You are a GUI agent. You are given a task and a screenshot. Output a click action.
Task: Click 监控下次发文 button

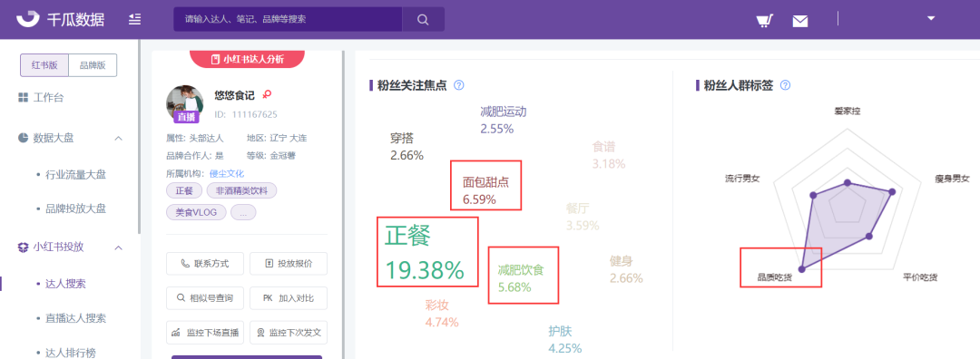pyautogui.click(x=289, y=333)
